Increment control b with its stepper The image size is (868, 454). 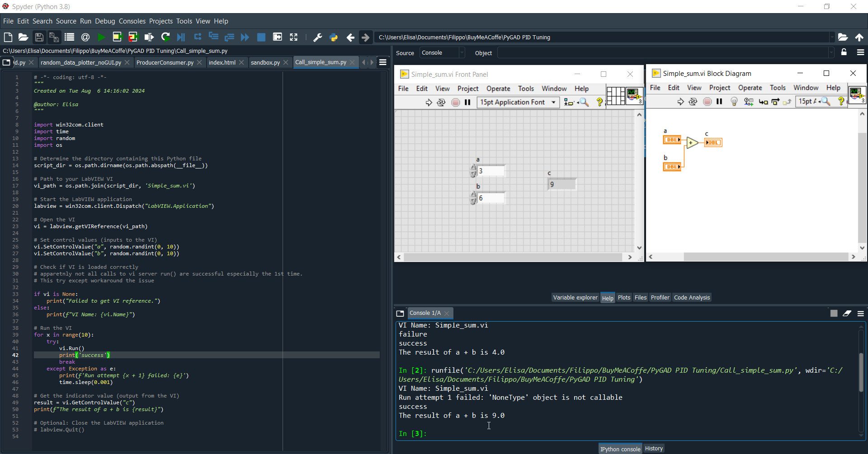tap(473, 195)
